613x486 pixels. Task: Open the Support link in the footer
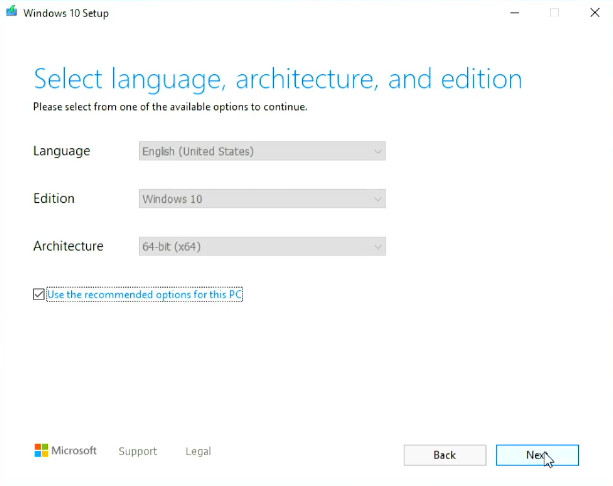[x=137, y=452]
